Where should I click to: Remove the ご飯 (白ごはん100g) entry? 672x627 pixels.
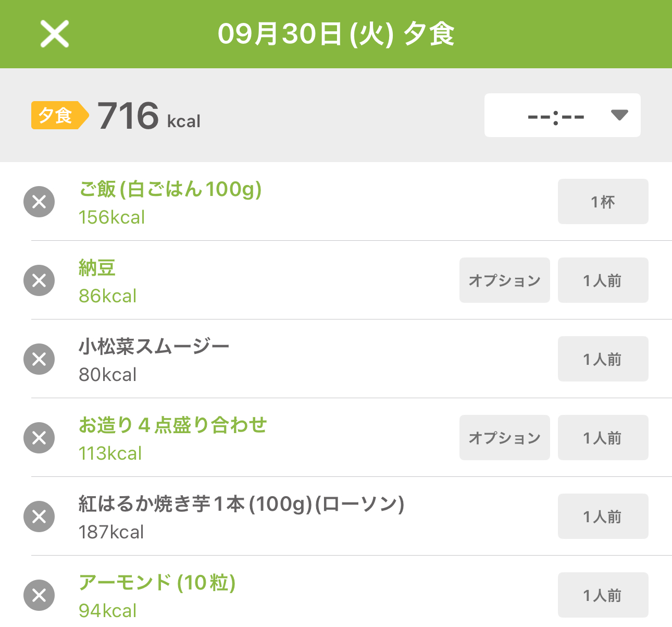[x=39, y=202]
